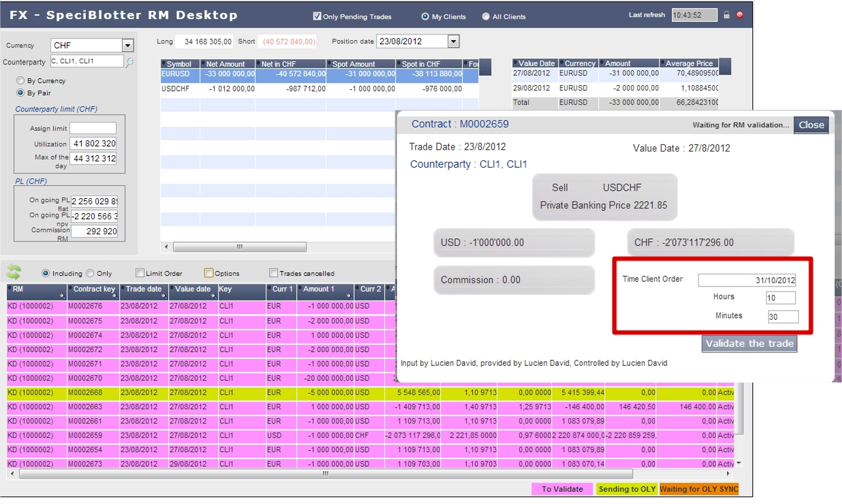Click trades table scroll-left arrow
The image size is (842, 504).
tap(13, 474)
